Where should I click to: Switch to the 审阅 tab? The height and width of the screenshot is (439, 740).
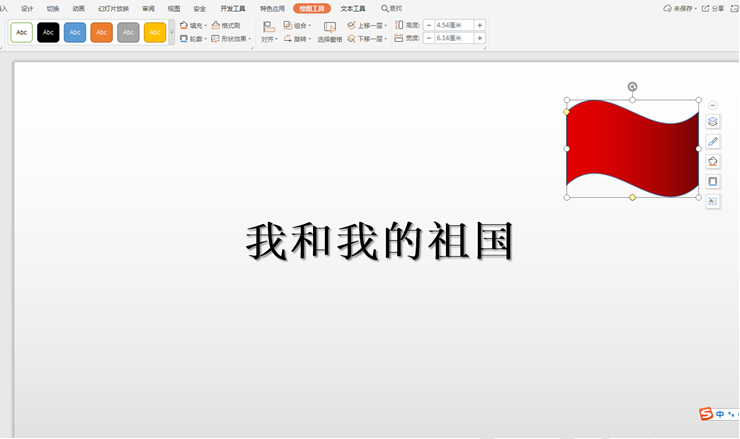(148, 8)
